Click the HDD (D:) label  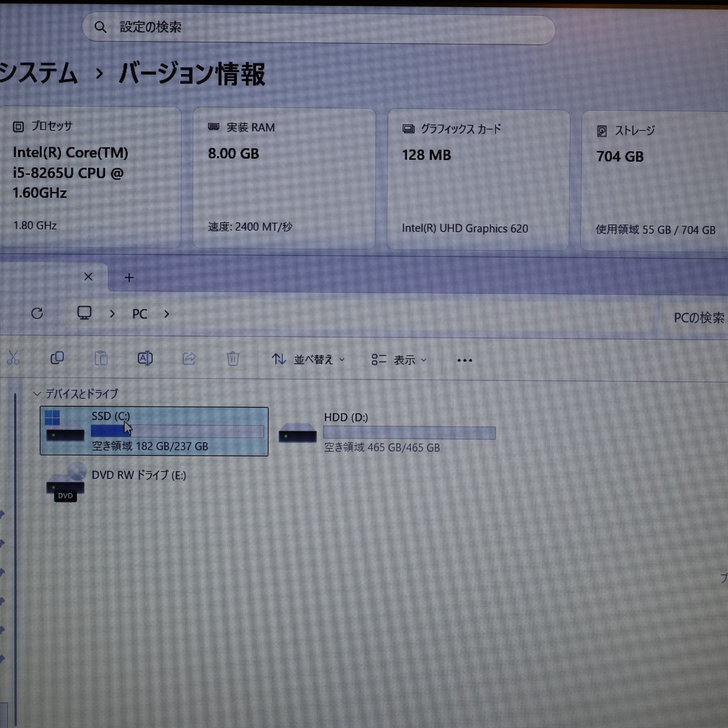coord(346,417)
